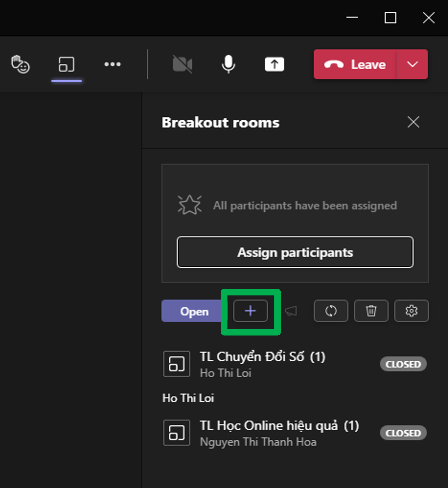
Task: Mute the microphone
Action: click(228, 64)
